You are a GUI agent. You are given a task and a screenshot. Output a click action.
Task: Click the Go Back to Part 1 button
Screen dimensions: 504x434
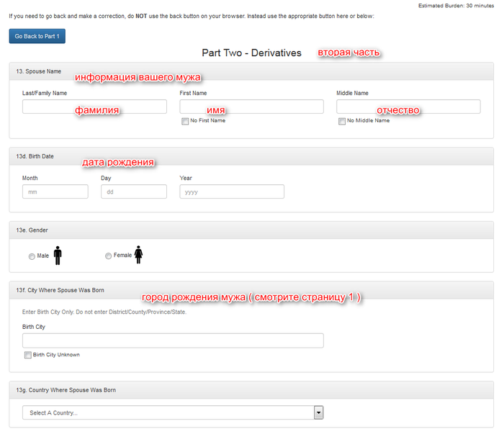click(37, 36)
